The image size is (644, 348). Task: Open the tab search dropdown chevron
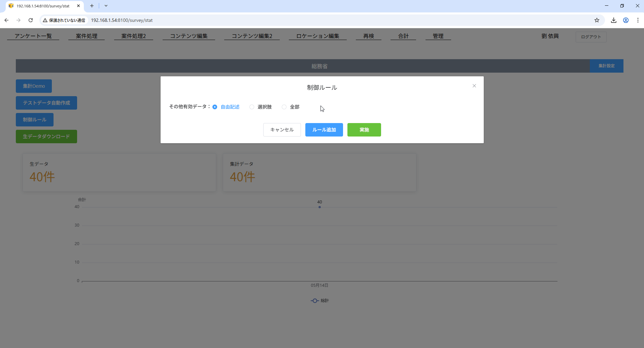click(106, 6)
